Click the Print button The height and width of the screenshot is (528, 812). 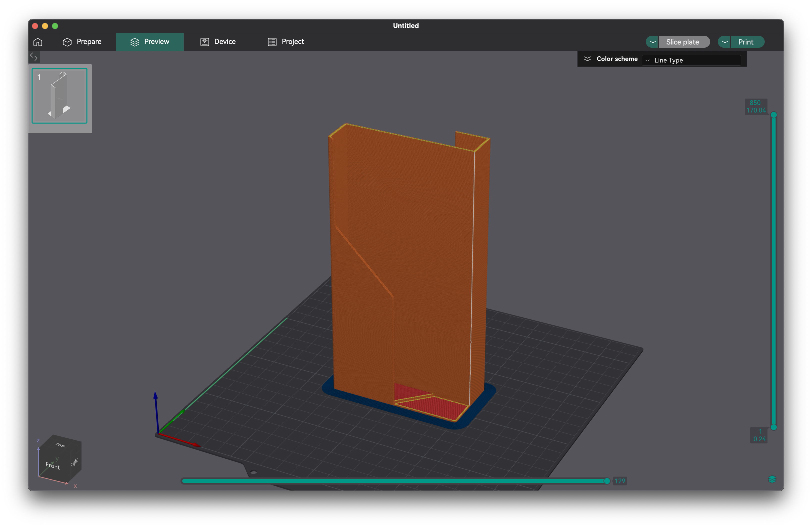click(747, 42)
